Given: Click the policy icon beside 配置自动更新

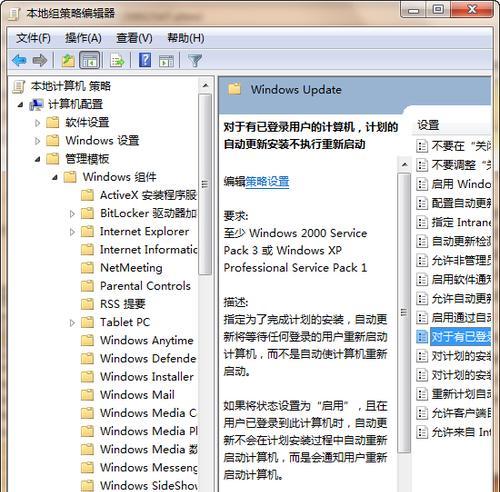Looking at the screenshot, I should pos(422,203).
